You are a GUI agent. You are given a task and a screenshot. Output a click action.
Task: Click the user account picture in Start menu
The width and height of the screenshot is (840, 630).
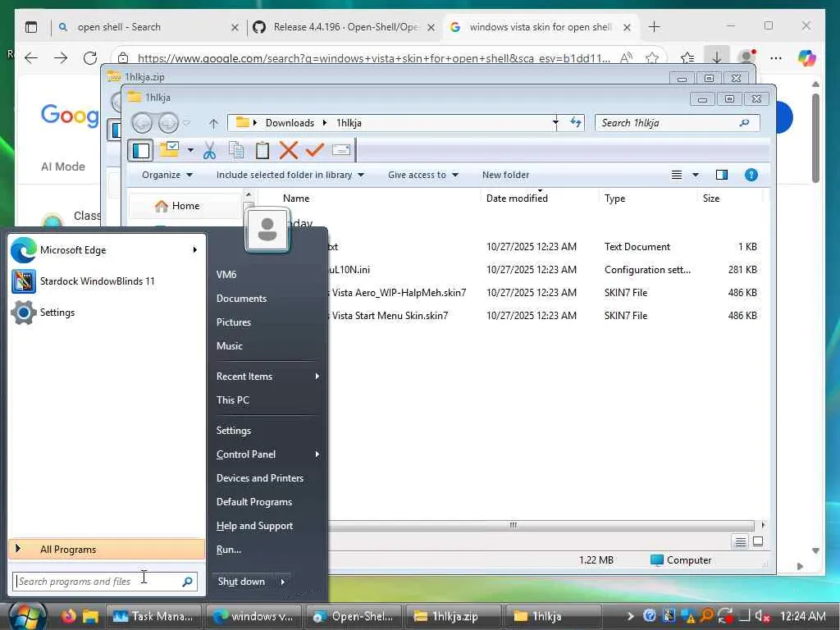267,231
